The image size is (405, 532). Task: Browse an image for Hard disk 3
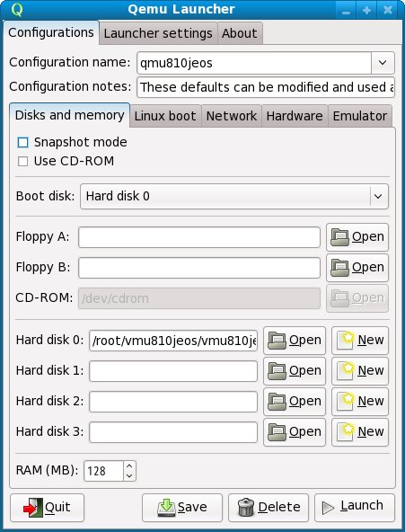295,432
